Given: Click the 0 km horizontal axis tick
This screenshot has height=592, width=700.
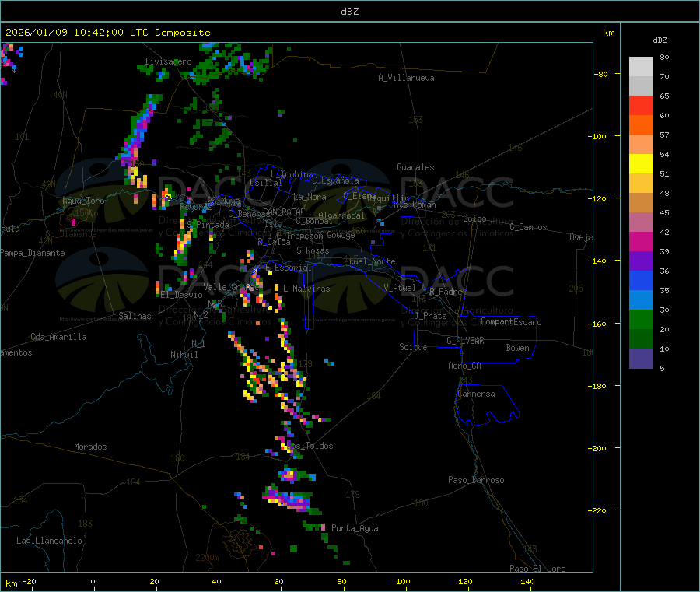Looking at the screenshot, I should click(93, 581).
